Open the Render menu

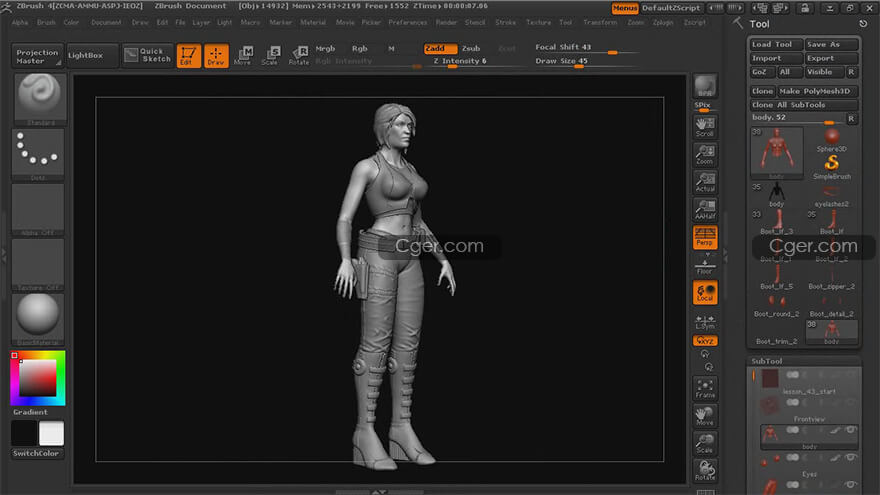click(446, 22)
